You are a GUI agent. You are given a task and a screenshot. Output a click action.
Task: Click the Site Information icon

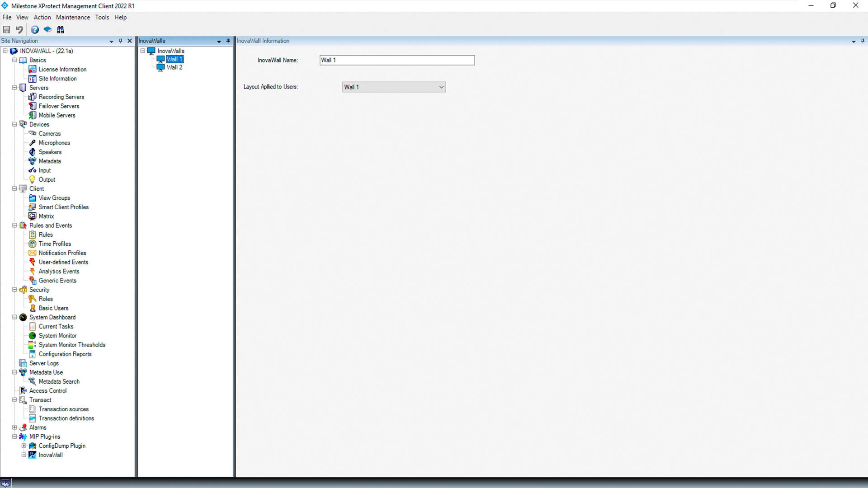[33, 79]
